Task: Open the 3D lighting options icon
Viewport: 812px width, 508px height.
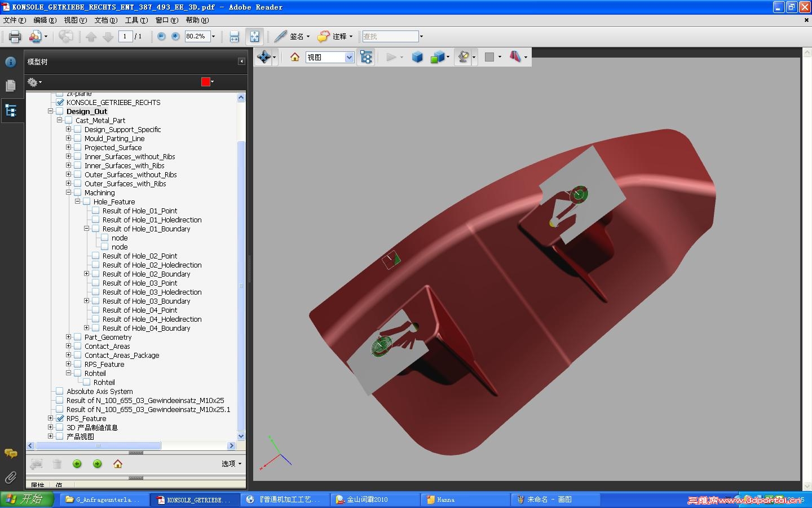Action: (464, 57)
